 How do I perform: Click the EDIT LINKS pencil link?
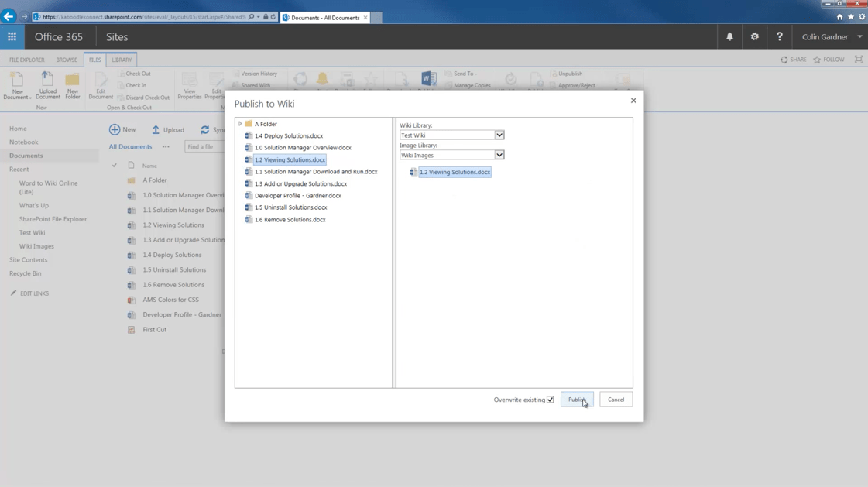[29, 293]
